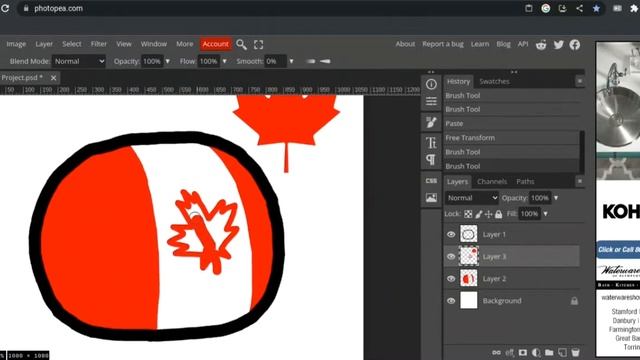Toggle fullscreen mode icon

[x=258, y=44]
